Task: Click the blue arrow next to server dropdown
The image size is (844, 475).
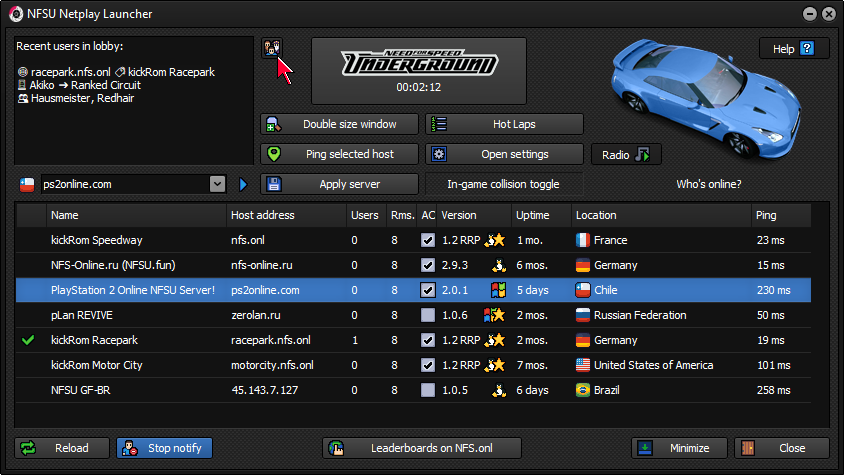Action: click(243, 184)
